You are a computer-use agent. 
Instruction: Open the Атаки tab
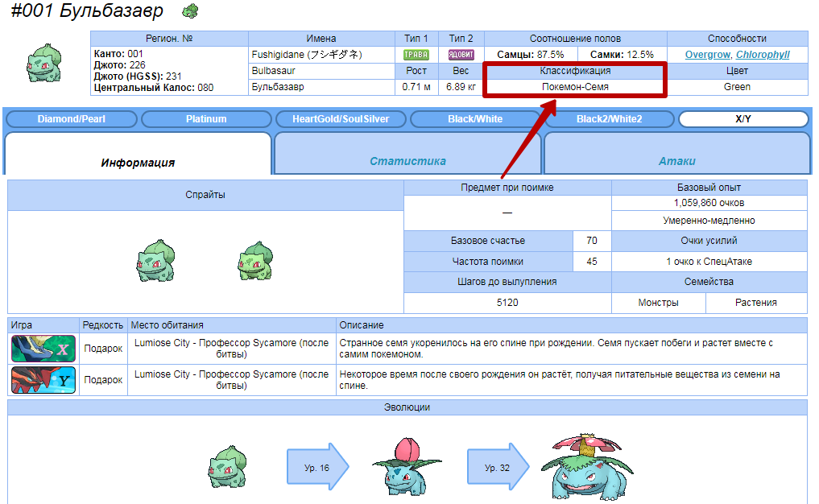(x=677, y=154)
